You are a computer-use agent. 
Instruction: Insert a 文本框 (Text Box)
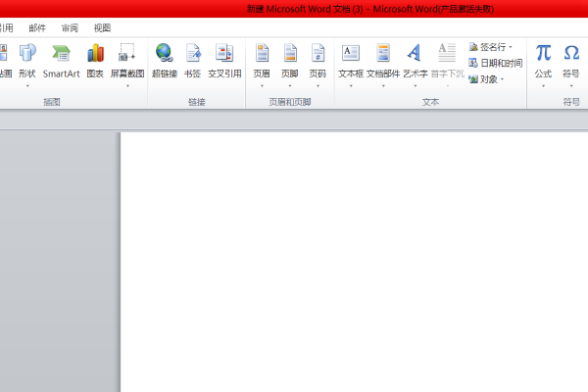pos(351,60)
